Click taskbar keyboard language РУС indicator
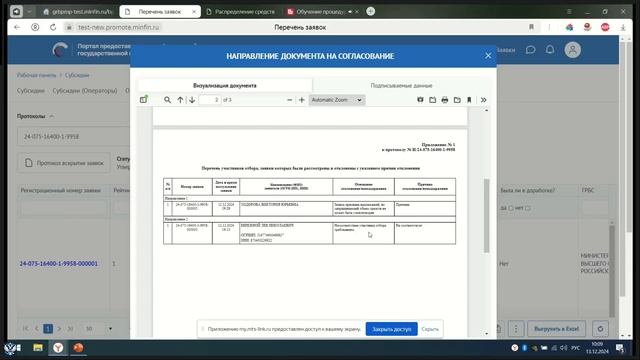Viewport: 640px width, 360px height. (x=576, y=348)
